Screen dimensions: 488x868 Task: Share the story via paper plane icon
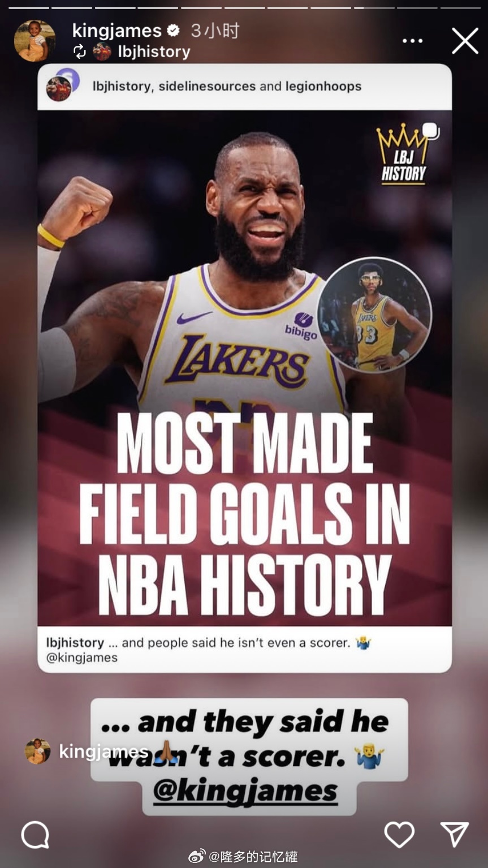(x=455, y=835)
